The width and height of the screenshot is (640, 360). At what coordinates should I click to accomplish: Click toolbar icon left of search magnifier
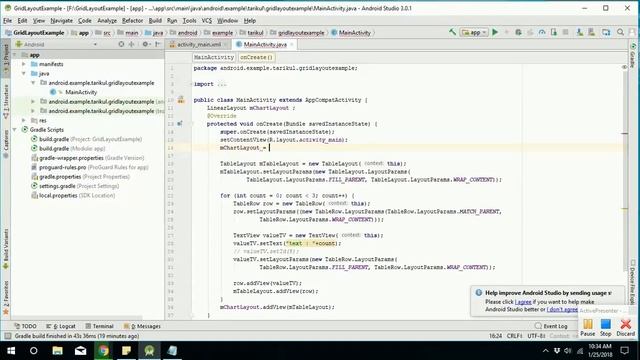606,32
